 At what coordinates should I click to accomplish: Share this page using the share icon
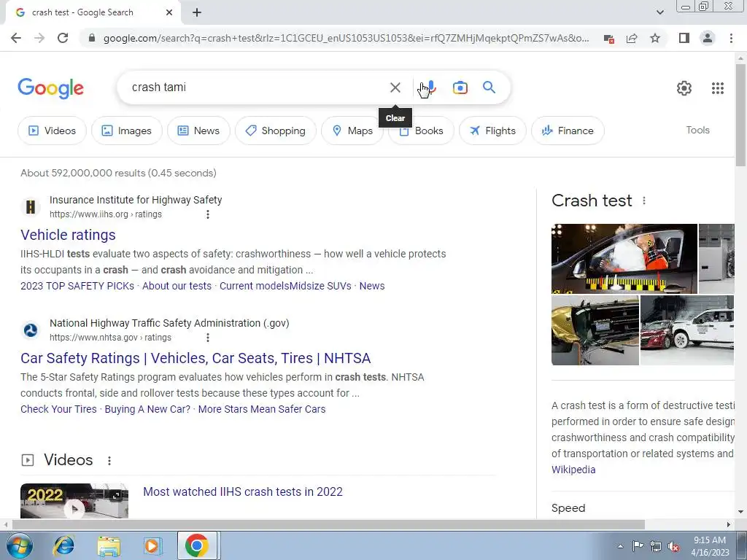[632, 38]
